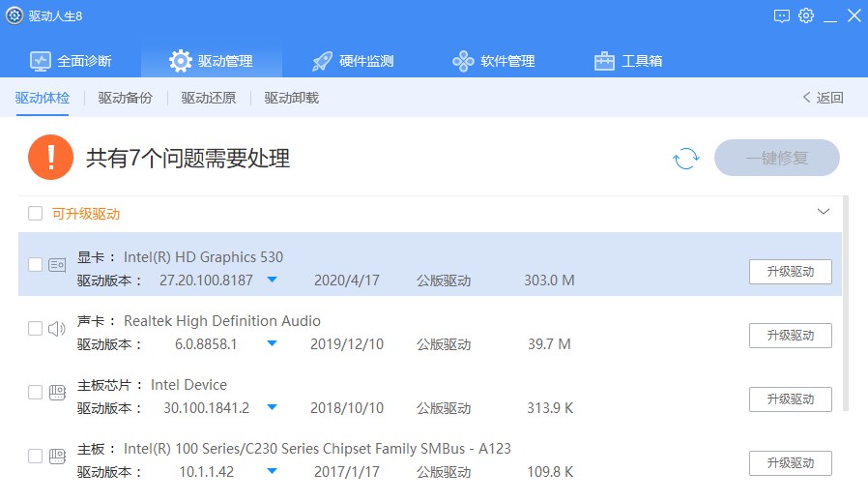Select the 驱动还原 sub-tab
Image resolution: width=868 pixels, height=502 pixels.
click(209, 98)
